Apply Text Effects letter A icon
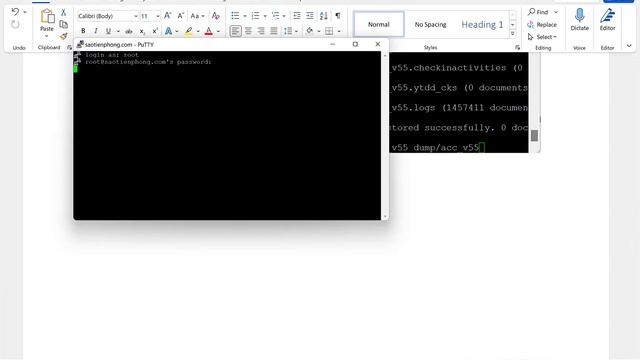640x360 pixels. click(168, 31)
